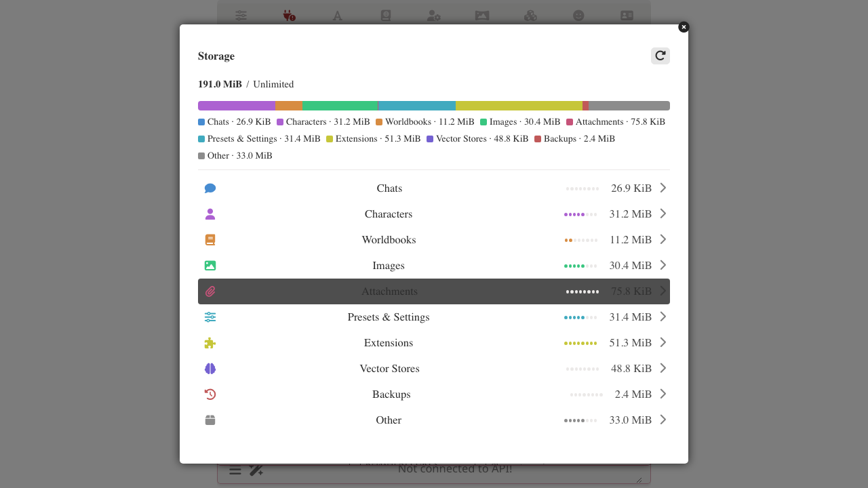Click the Backups history clock icon
The height and width of the screenshot is (488, 868).
click(210, 394)
